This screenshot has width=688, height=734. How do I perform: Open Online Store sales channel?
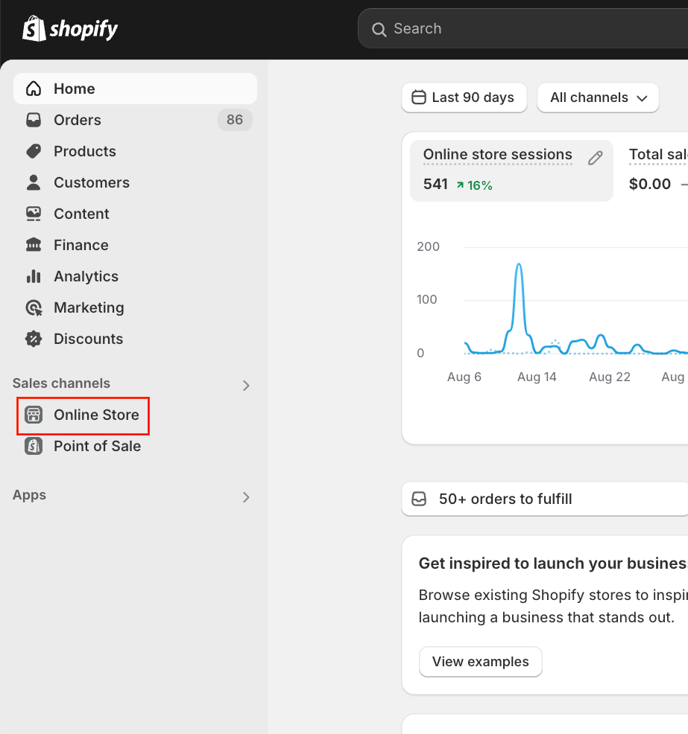pos(135,415)
